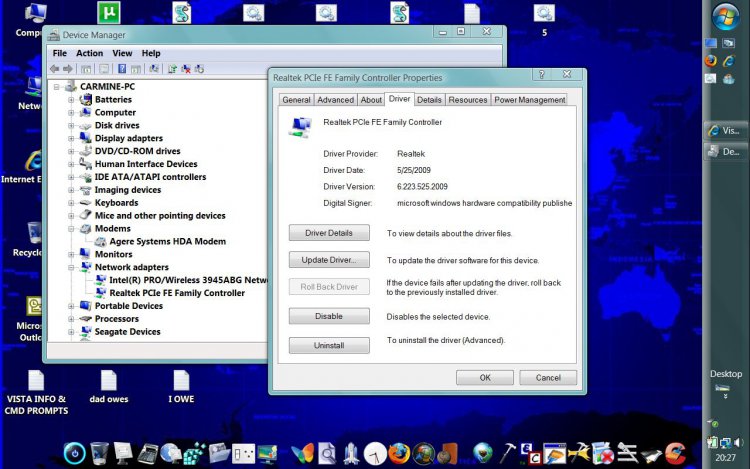Image resolution: width=750 pixels, height=469 pixels.
Task: Open the recycle bin icon in the dock
Action: click(x=99, y=453)
